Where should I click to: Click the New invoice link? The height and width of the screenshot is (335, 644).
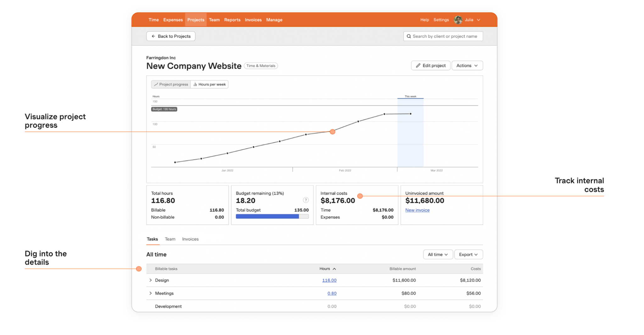pyautogui.click(x=417, y=210)
